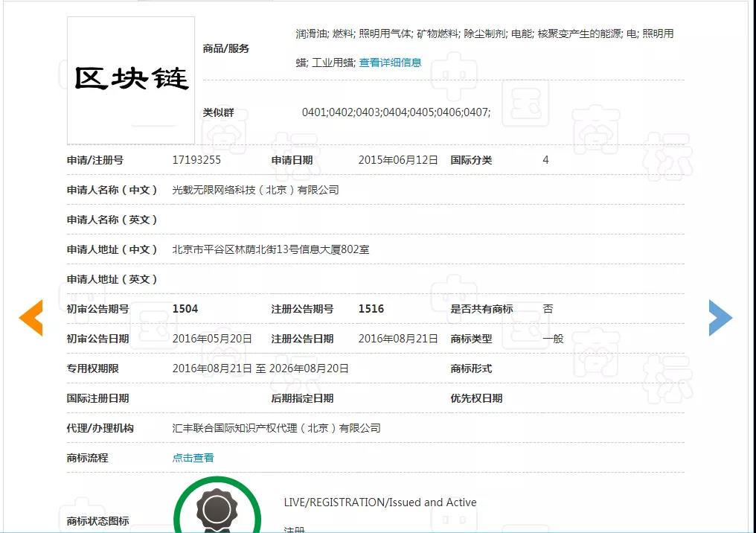The image size is (756, 533).
Task: Go to previous trademark with orange arrow
Action: (31, 318)
